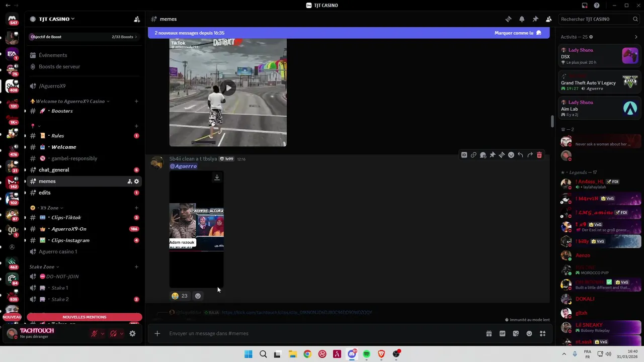Viewport: 644px width, 362px height.
Task: Join Stake 1 voice channel
Action: [x=84, y=288]
